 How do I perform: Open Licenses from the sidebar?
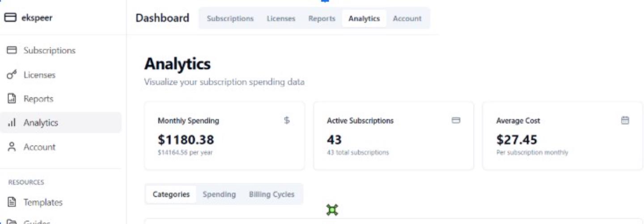39,75
